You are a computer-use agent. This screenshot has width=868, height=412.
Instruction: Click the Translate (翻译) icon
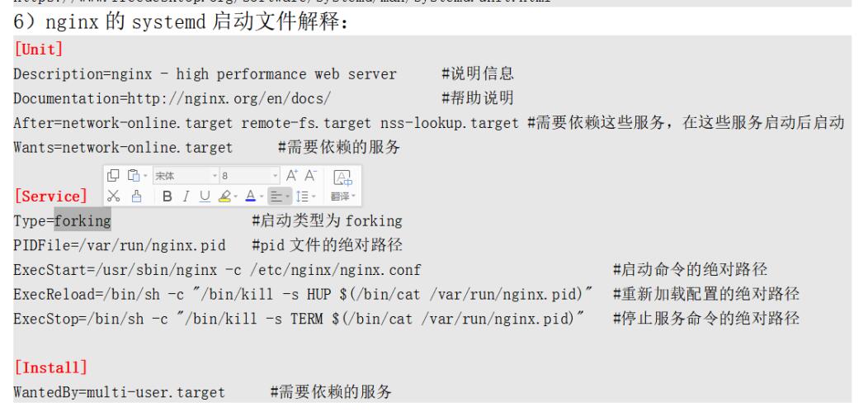(342, 178)
